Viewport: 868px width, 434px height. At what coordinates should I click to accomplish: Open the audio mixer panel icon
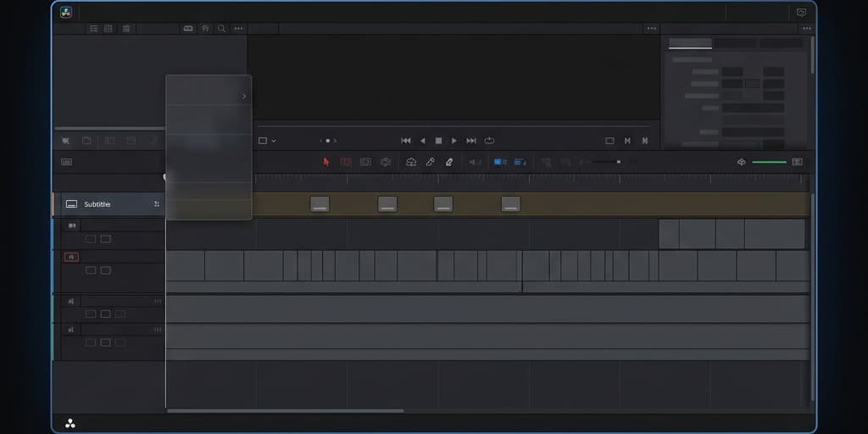(x=797, y=162)
